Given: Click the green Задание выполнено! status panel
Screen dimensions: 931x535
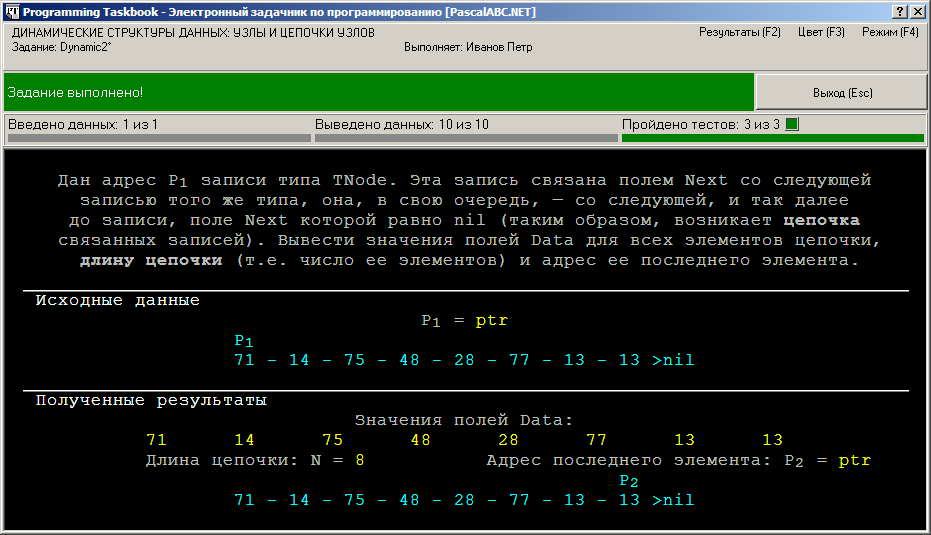Looking at the screenshot, I should click(379, 92).
